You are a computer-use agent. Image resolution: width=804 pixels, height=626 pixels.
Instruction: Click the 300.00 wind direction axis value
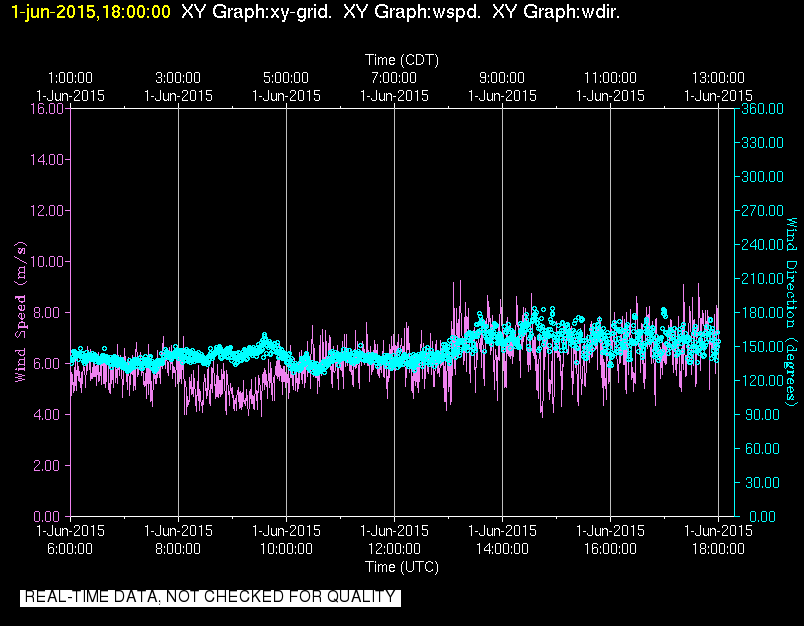point(762,177)
